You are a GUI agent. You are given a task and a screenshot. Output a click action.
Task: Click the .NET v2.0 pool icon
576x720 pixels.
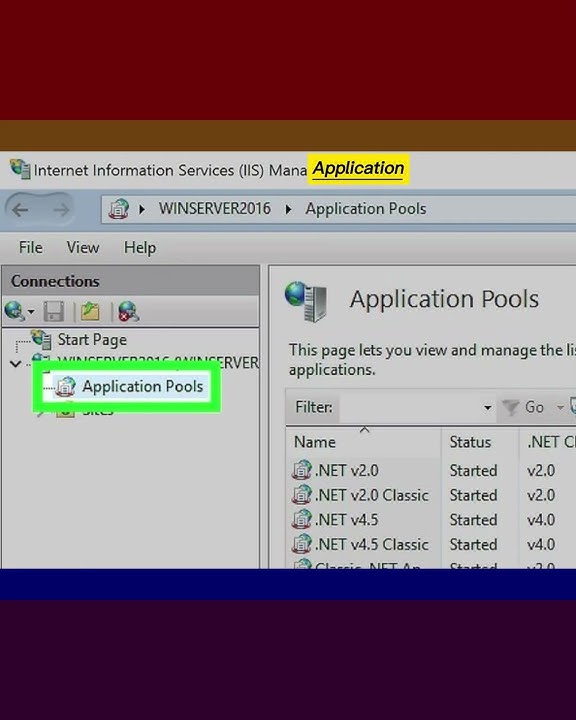(302, 470)
